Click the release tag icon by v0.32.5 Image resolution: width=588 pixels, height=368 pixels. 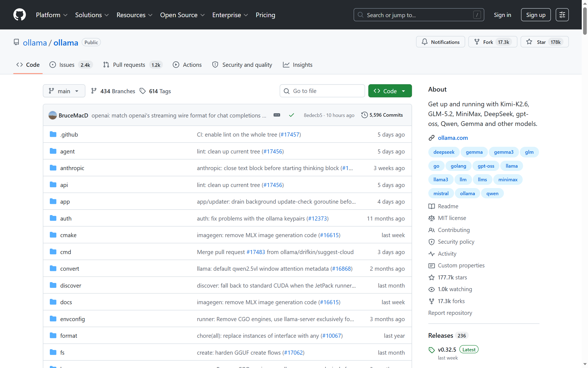pos(431,350)
